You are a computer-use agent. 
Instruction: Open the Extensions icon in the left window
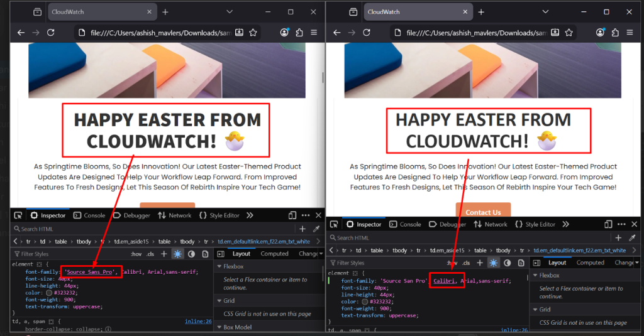coord(299,33)
